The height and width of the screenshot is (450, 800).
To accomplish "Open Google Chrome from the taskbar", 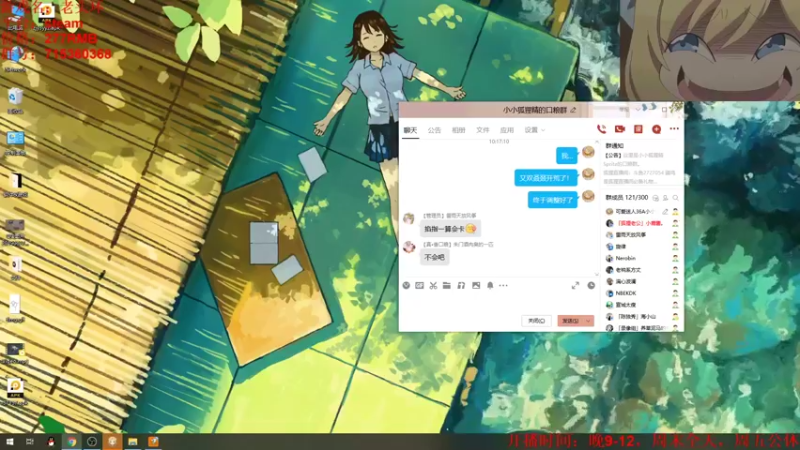I will click(72, 442).
